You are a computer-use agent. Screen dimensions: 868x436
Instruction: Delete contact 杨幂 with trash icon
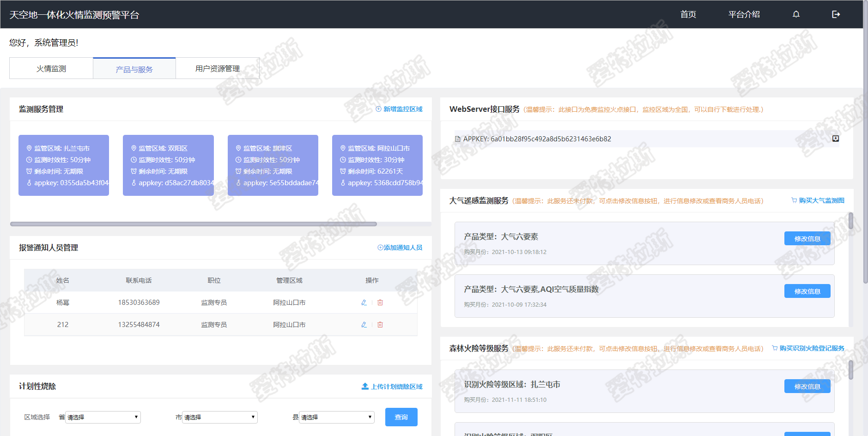pos(380,303)
